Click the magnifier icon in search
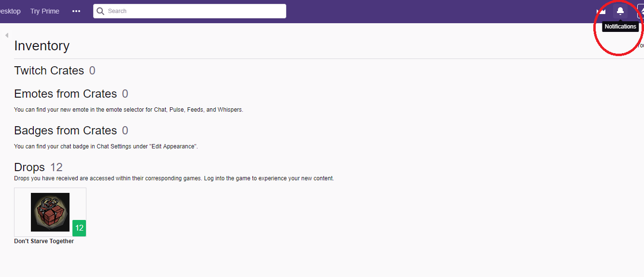 100,11
